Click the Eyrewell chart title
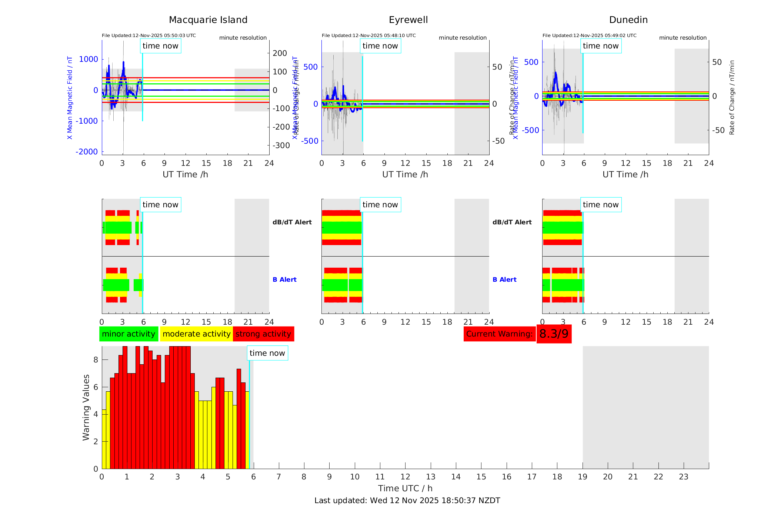This screenshot has width=784, height=532. pyautogui.click(x=408, y=20)
